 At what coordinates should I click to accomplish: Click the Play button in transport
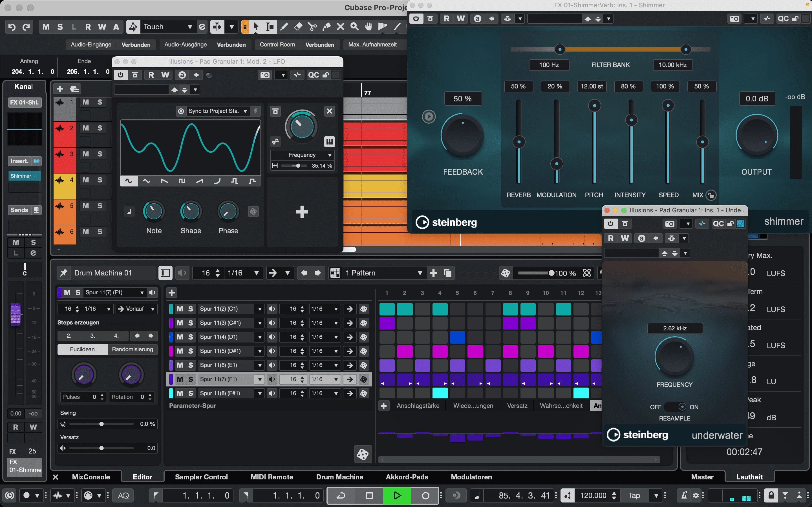tap(397, 495)
